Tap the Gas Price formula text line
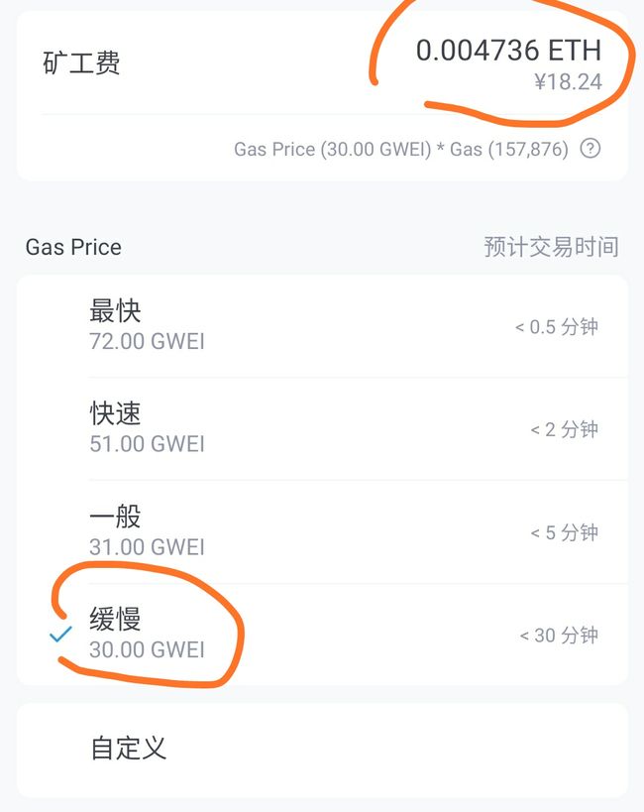The image size is (644, 812). click(x=401, y=149)
